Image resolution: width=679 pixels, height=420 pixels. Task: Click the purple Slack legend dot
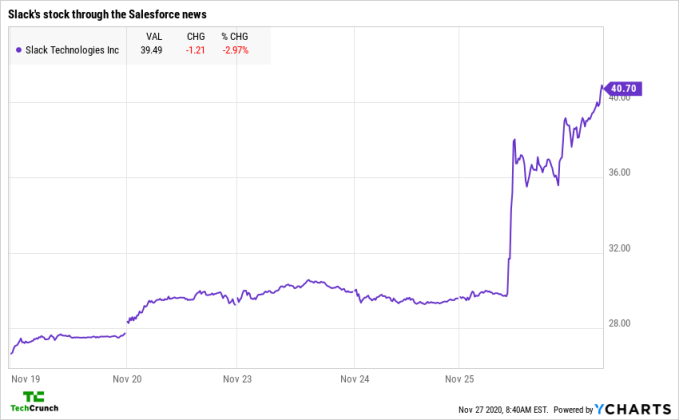(18, 49)
